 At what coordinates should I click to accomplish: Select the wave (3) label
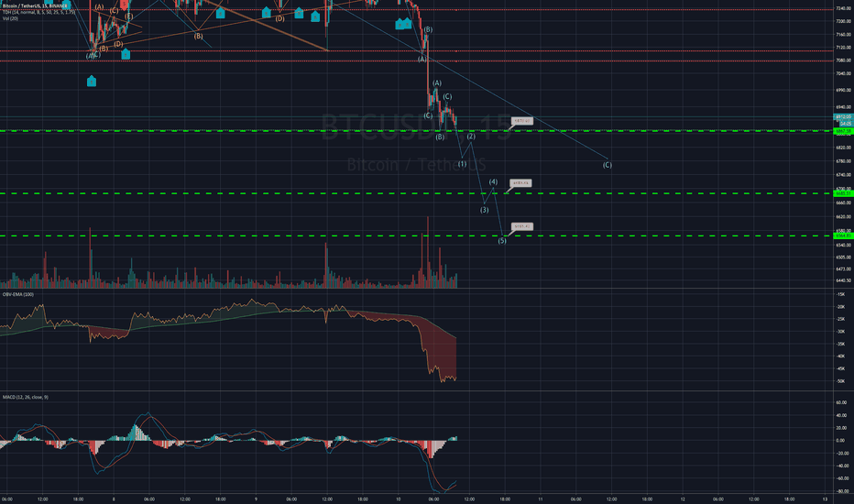coord(484,210)
